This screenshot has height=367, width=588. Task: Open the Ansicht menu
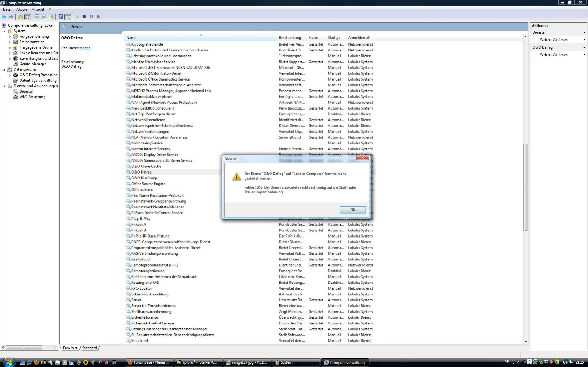(38, 9)
